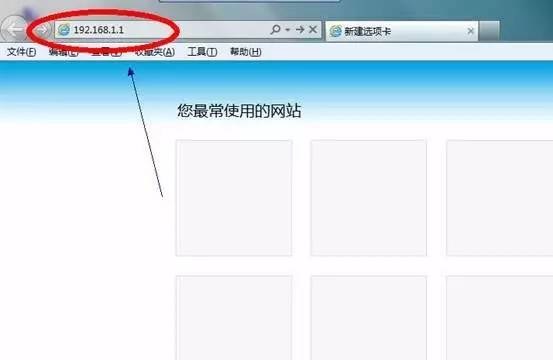Click the IE page icon beside 192.168.1.1
553x360 pixels.
tap(64, 30)
